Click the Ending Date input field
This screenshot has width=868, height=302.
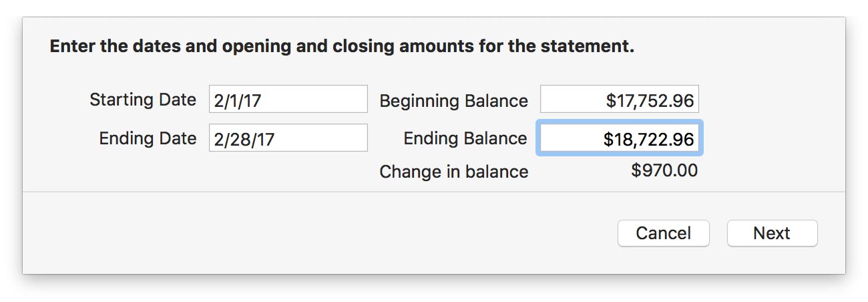(x=288, y=138)
